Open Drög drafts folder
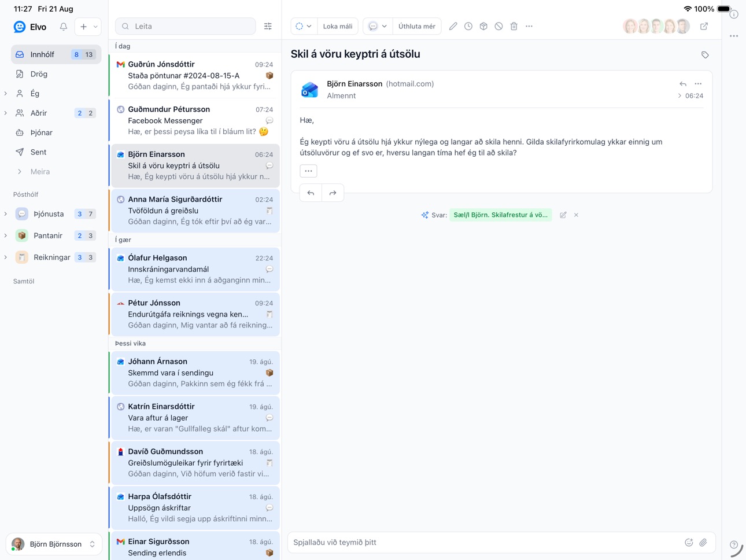 pyautogui.click(x=56, y=74)
